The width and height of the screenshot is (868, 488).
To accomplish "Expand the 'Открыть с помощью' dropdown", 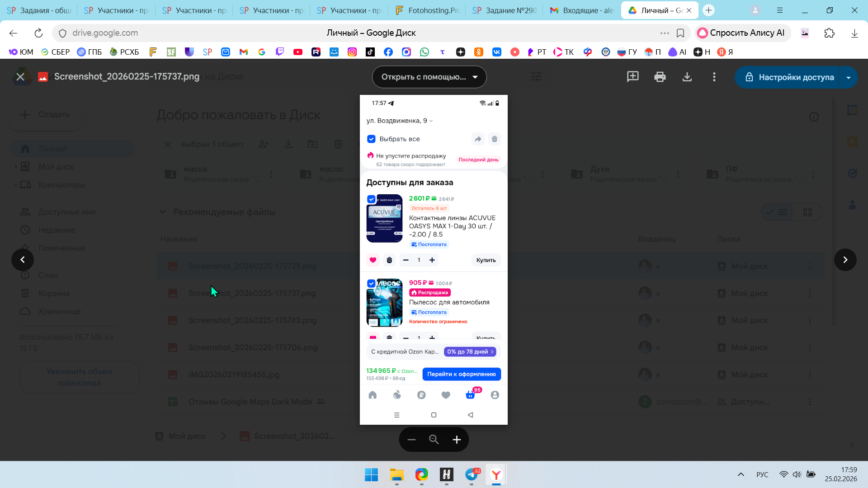I will 429,77.
